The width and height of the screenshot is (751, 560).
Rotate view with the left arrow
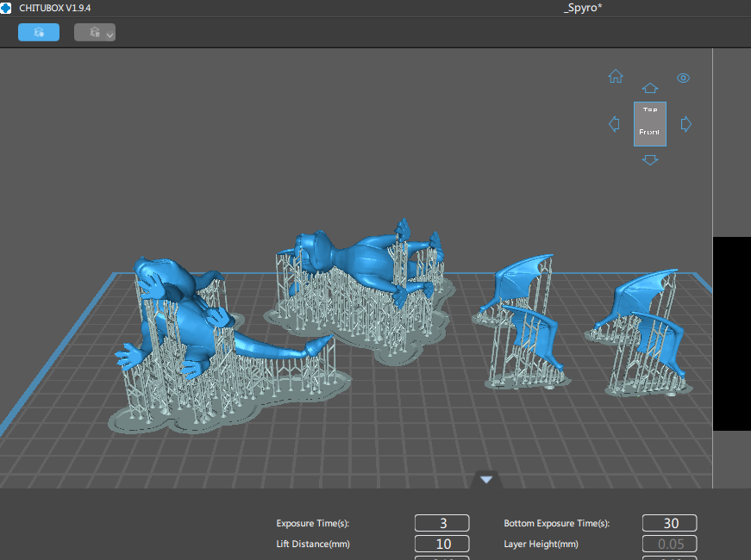pos(614,124)
